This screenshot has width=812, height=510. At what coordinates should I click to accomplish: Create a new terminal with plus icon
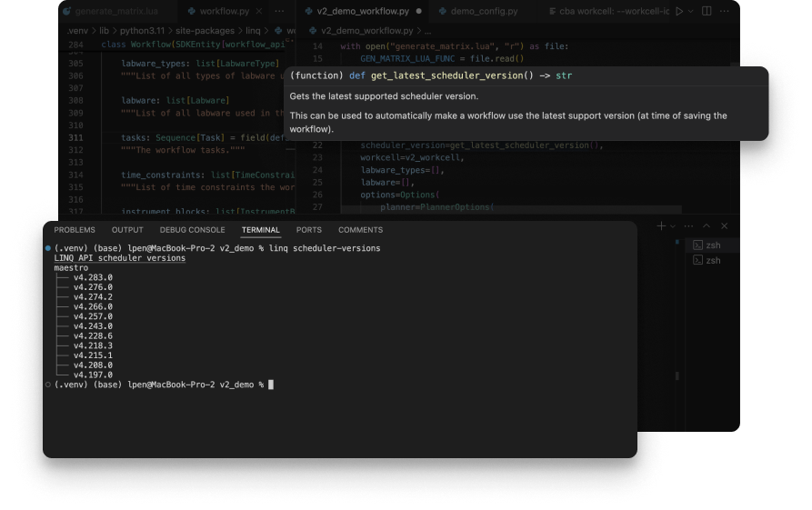coord(661,225)
